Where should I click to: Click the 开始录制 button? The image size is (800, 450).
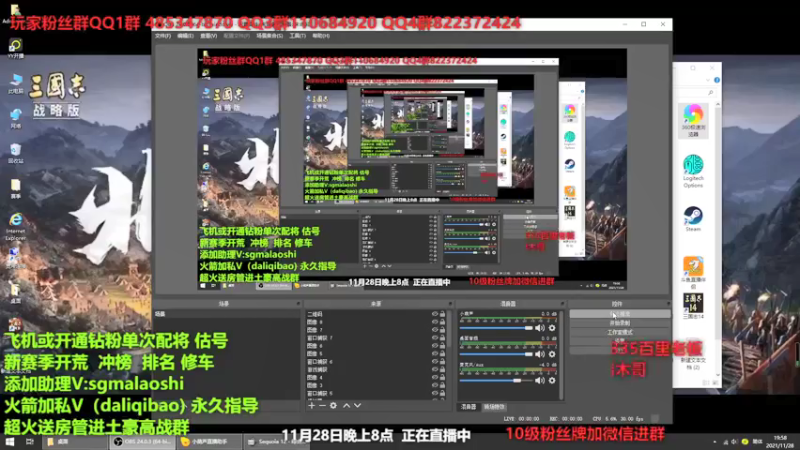coord(619,323)
